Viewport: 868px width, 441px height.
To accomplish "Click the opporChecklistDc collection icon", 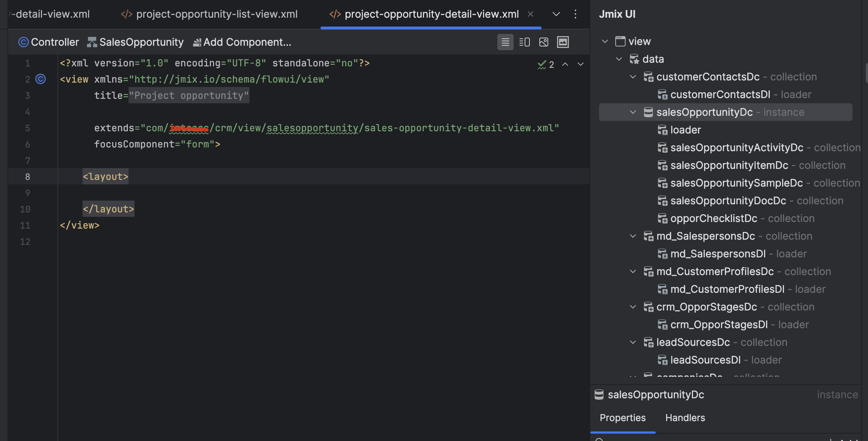I will point(662,218).
